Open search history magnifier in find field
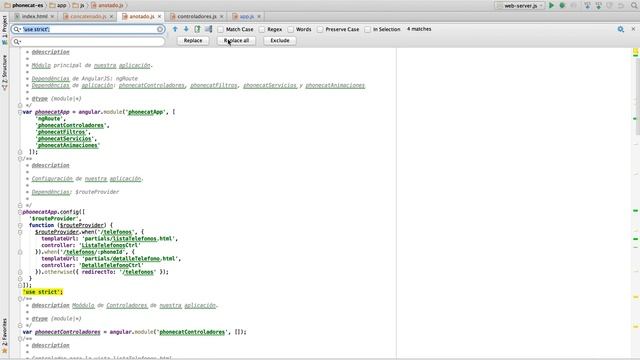The height and width of the screenshot is (360, 640). tap(17, 29)
